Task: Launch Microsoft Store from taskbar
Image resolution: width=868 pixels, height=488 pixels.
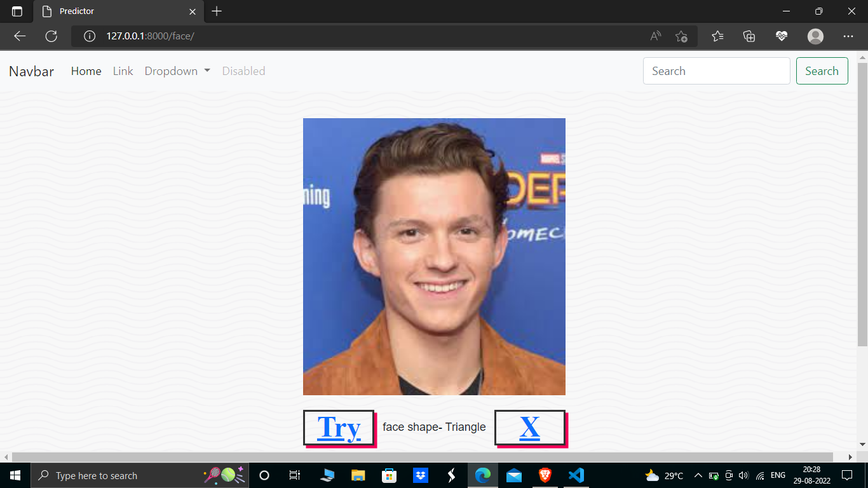Action: [389, 475]
